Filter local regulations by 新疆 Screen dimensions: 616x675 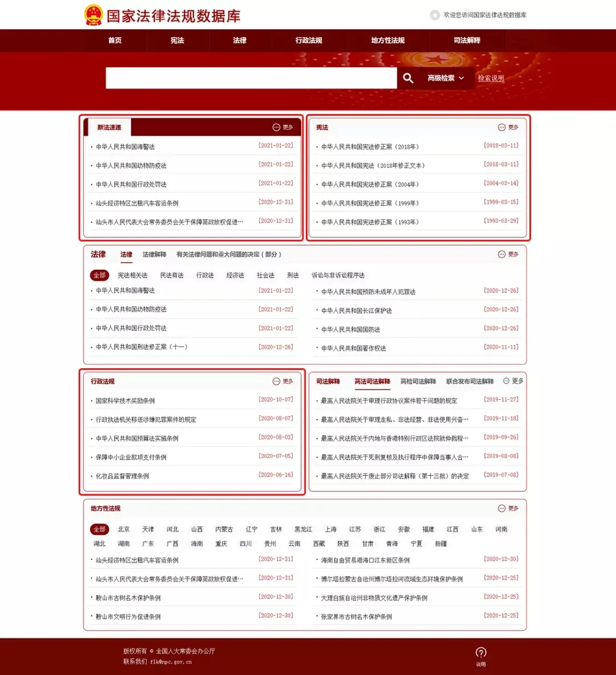(x=441, y=544)
